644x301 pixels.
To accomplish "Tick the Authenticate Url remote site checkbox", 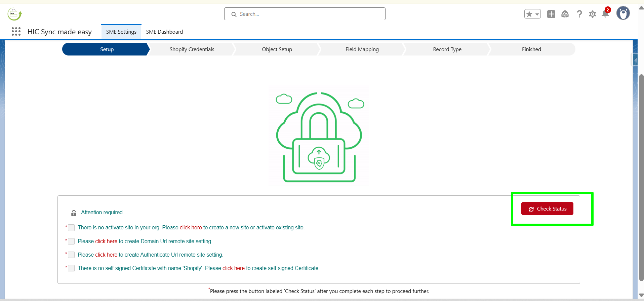I will 71,255.
